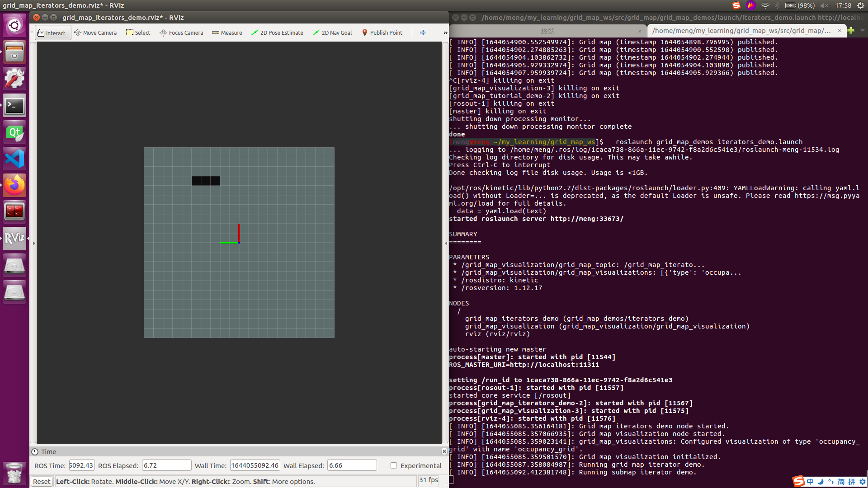
Task: Click the Sogou input icon in top bar
Action: (736, 5)
